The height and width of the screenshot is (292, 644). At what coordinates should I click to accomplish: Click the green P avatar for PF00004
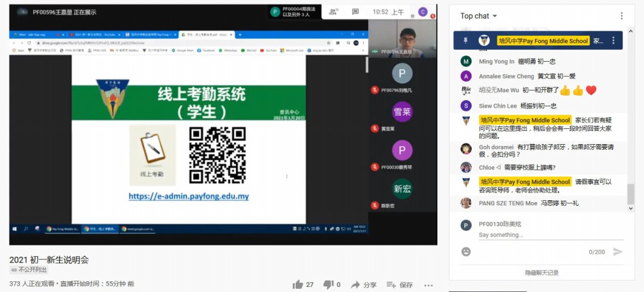(275, 11)
